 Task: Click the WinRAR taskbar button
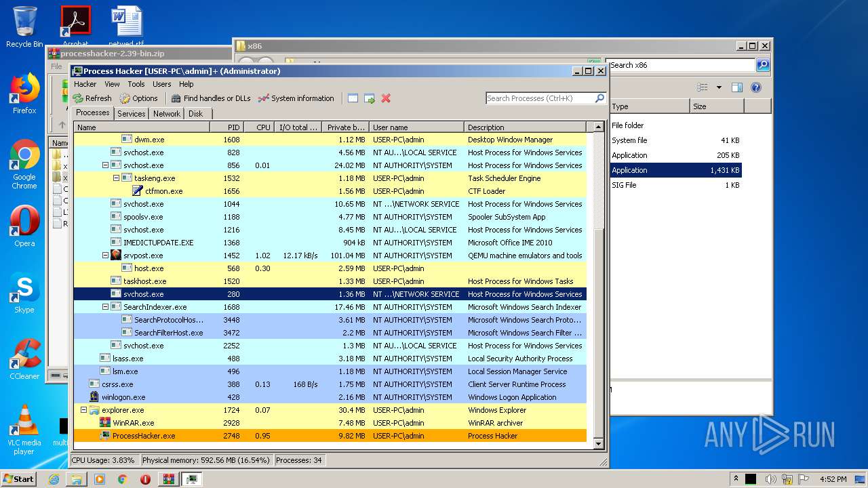[169, 479]
